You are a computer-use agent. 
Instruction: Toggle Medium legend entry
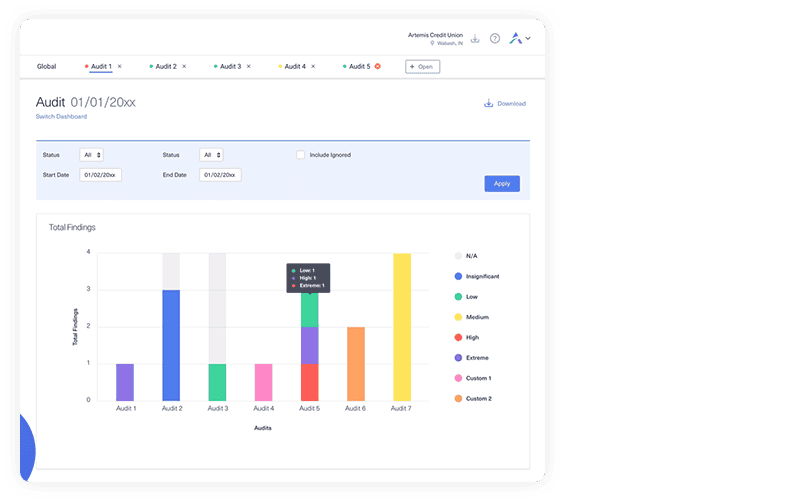(x=471, y=317)
